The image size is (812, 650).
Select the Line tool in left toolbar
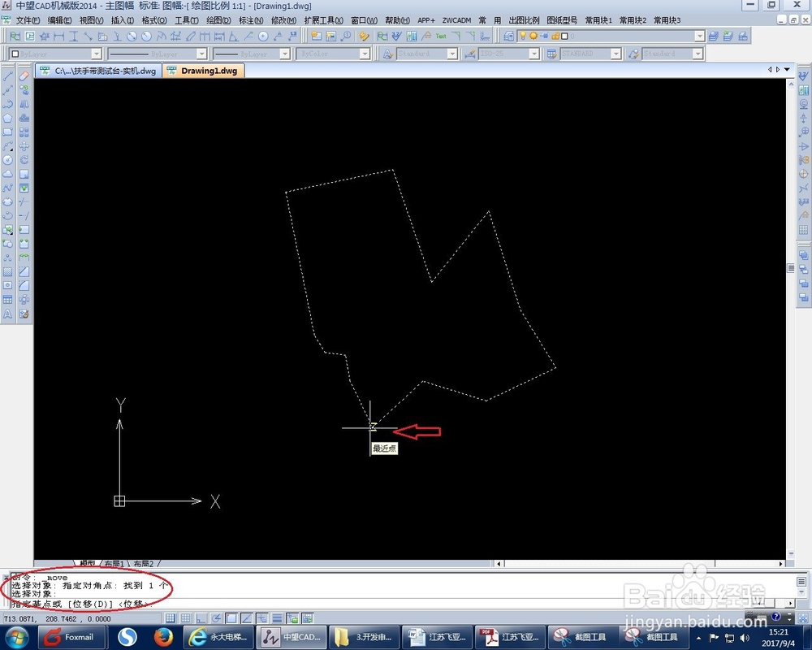[x=8, y=76]
